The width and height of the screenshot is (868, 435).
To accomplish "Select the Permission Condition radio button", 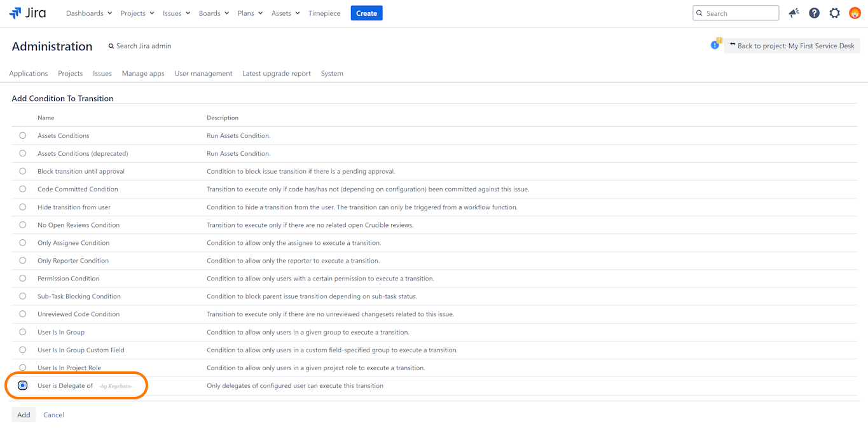I will click(23, 279).
